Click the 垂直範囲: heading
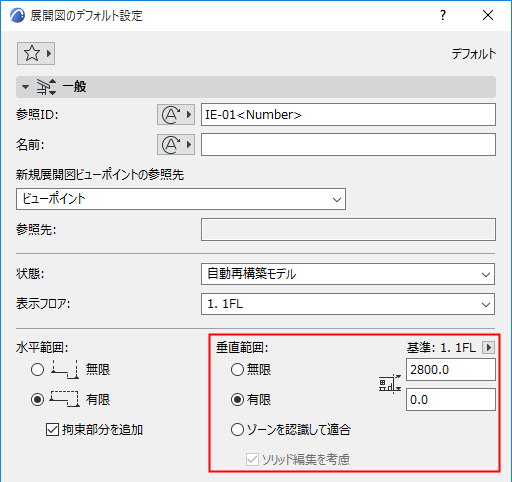The image size is (512, 482). tap(242, 348)
